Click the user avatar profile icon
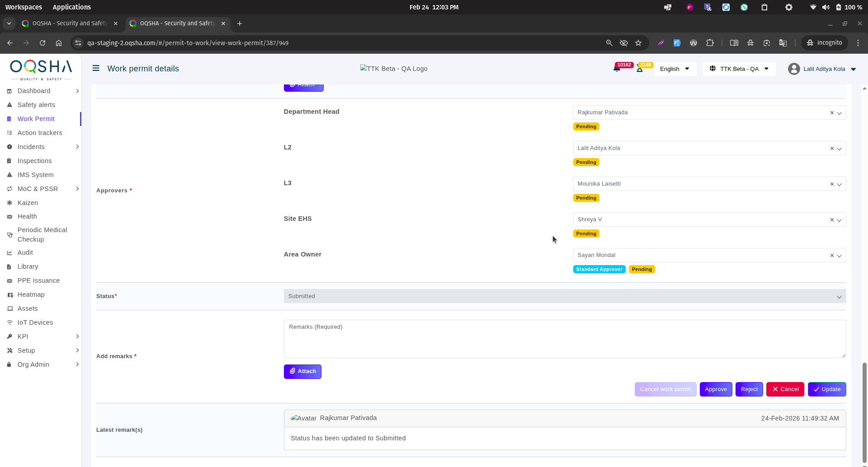Screen dimensions: 868x467 click(x=793, y=69)
